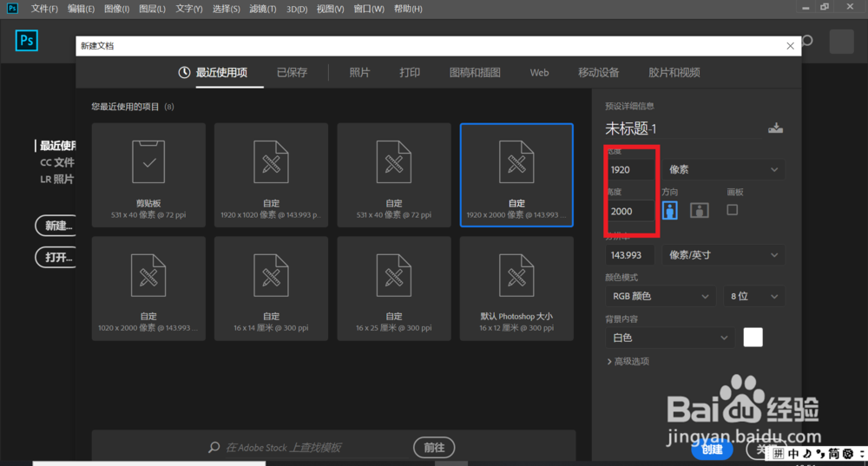
Task: Open the 窗口(W) menu
Action: click(x=369, y=9)
